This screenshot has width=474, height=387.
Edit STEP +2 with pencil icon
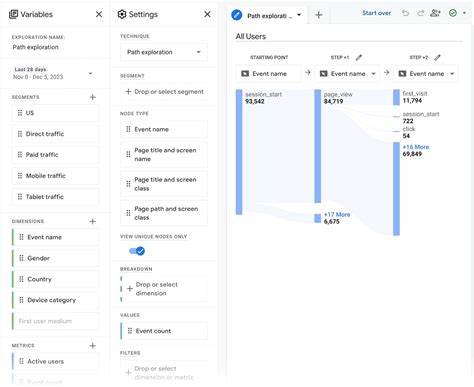tap(437, 57)
